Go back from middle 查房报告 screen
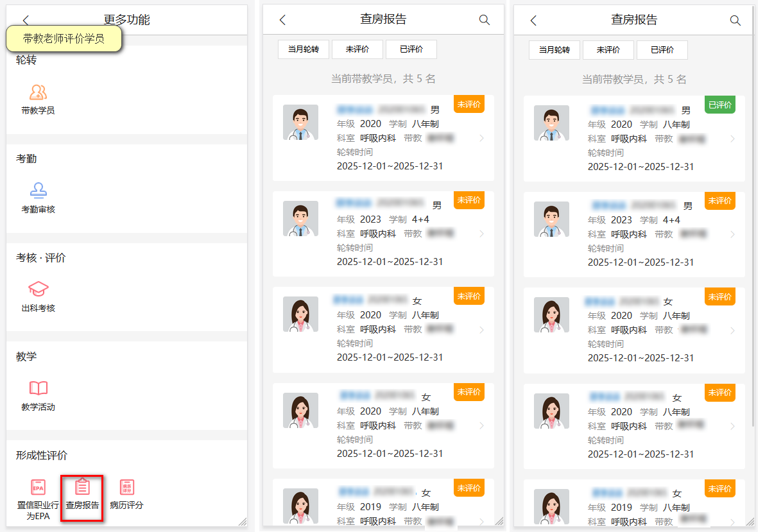Screen dimensions: 765x532 point(282,19)
